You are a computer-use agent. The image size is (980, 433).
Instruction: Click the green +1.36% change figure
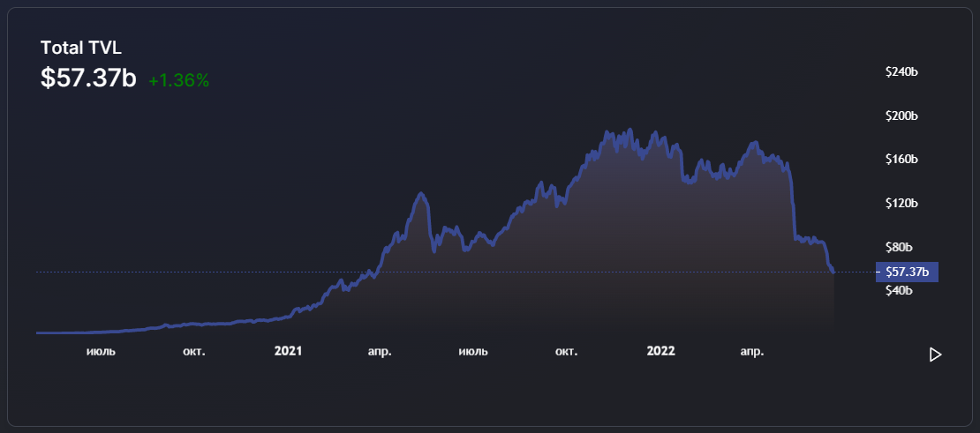(x=178, y=80)
